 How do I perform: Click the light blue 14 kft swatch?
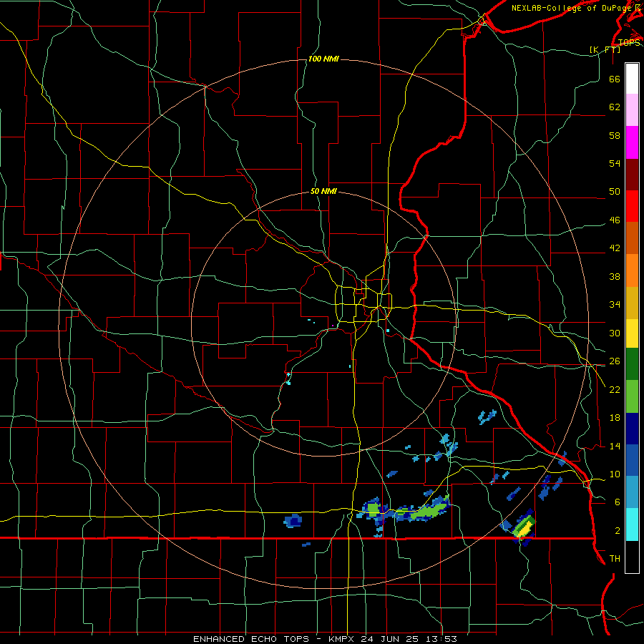tap(632, 492)
